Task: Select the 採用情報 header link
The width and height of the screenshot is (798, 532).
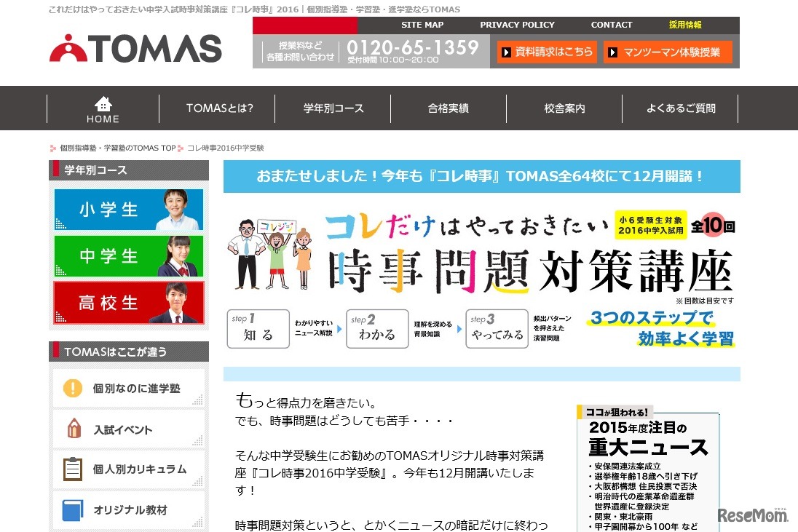Action: pos(686,24)
